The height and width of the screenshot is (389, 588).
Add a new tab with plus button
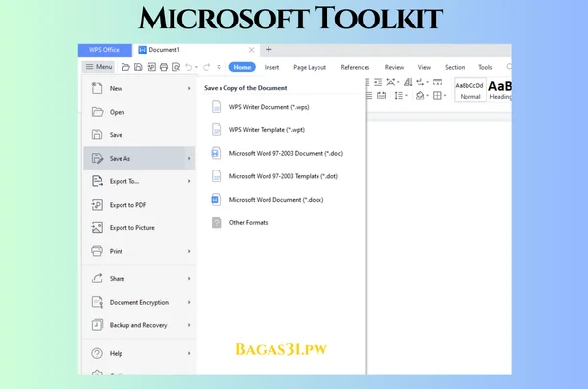click(269, 50)
